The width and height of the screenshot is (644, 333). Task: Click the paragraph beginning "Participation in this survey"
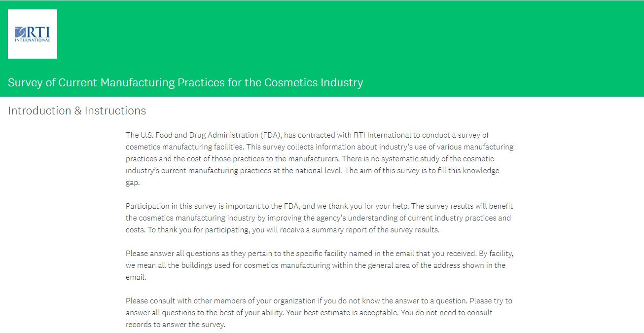coord(319,218)
